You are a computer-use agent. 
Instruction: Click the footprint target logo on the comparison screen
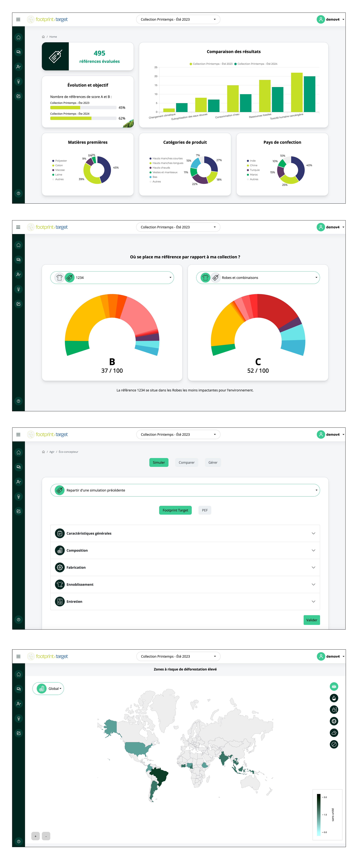click(x=48, y=227)
